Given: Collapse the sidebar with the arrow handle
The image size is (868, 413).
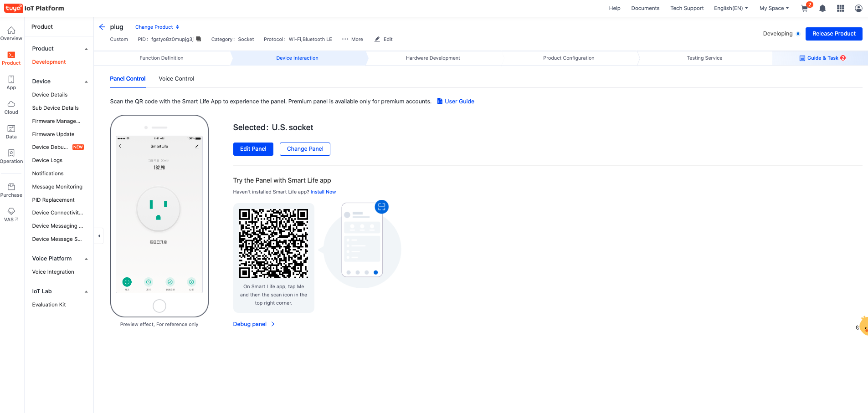Looking at the screenshot, I should coord(99,236).
